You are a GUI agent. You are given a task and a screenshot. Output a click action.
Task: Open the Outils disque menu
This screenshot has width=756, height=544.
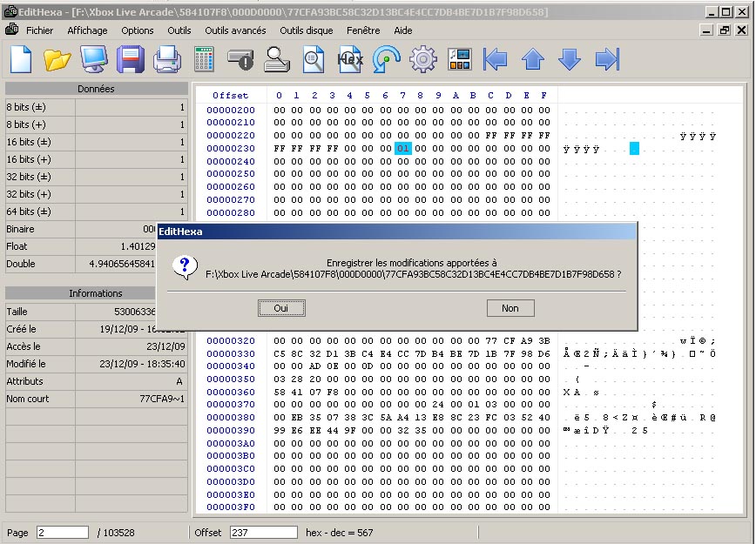pos(307,30)
